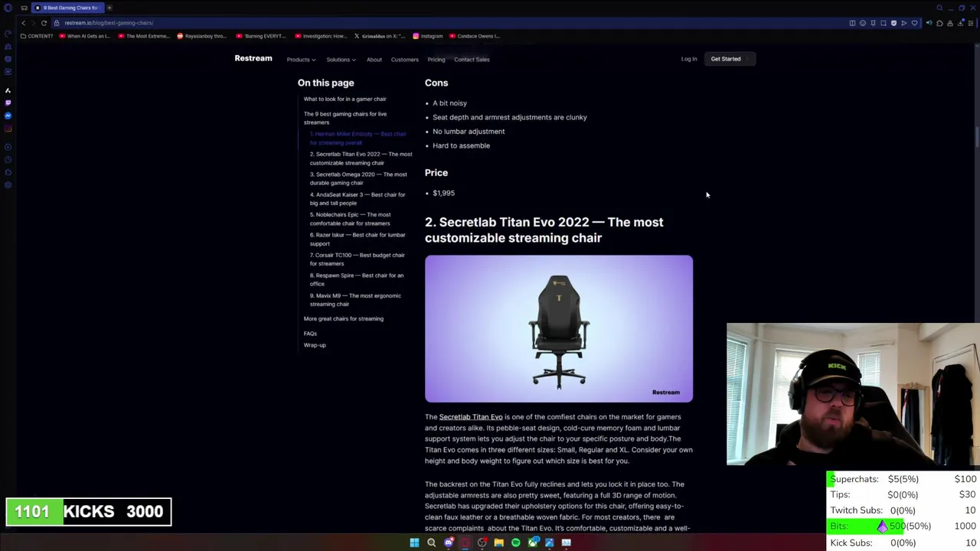
Task: Click the pocket shield icon in address bar
Action: 893,23
